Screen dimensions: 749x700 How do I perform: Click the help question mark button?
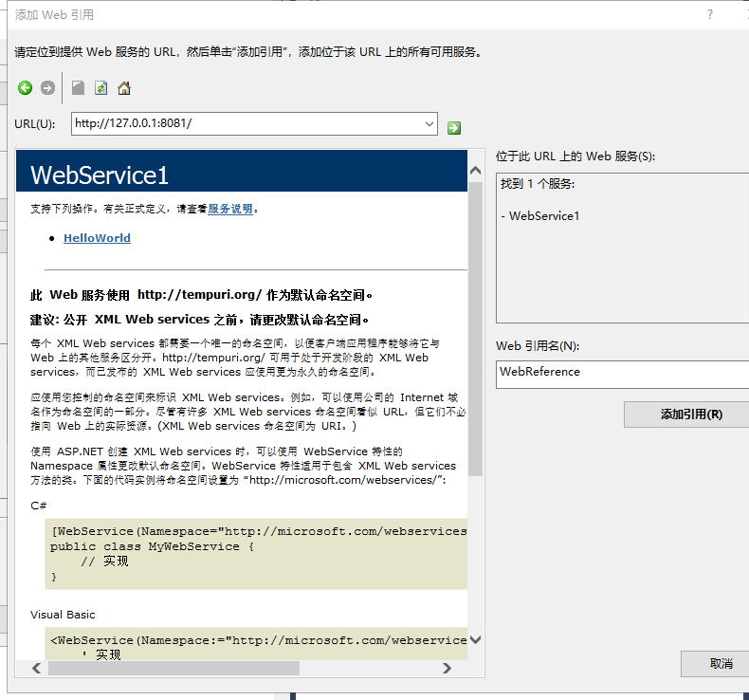point(710,15)
